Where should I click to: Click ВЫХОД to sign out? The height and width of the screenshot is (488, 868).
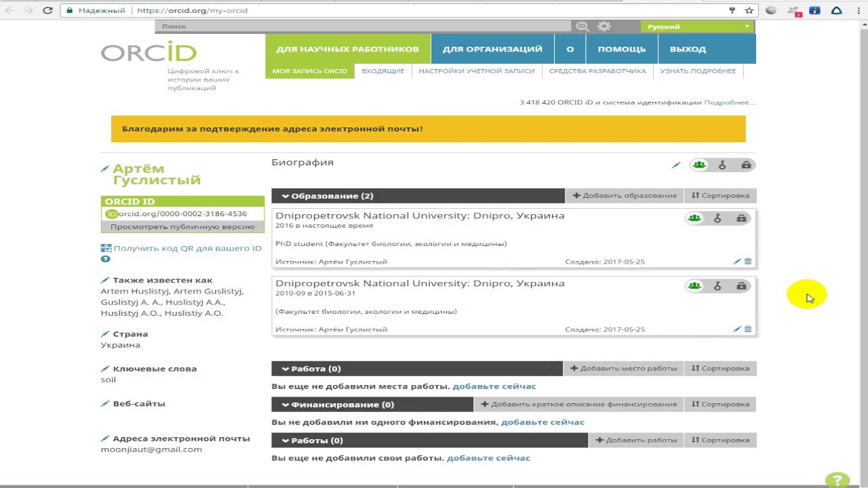coord(688,49)
